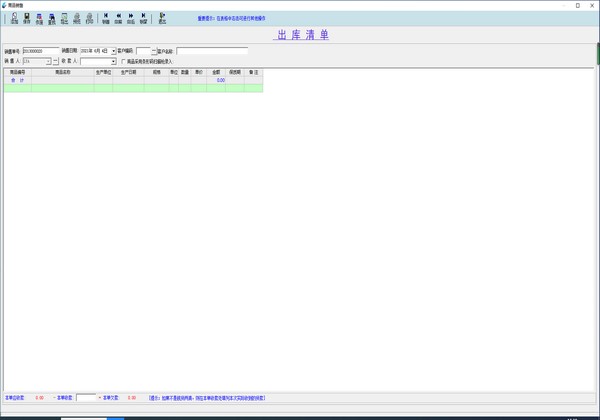Go to the next record (后张)

pos(131,18)
